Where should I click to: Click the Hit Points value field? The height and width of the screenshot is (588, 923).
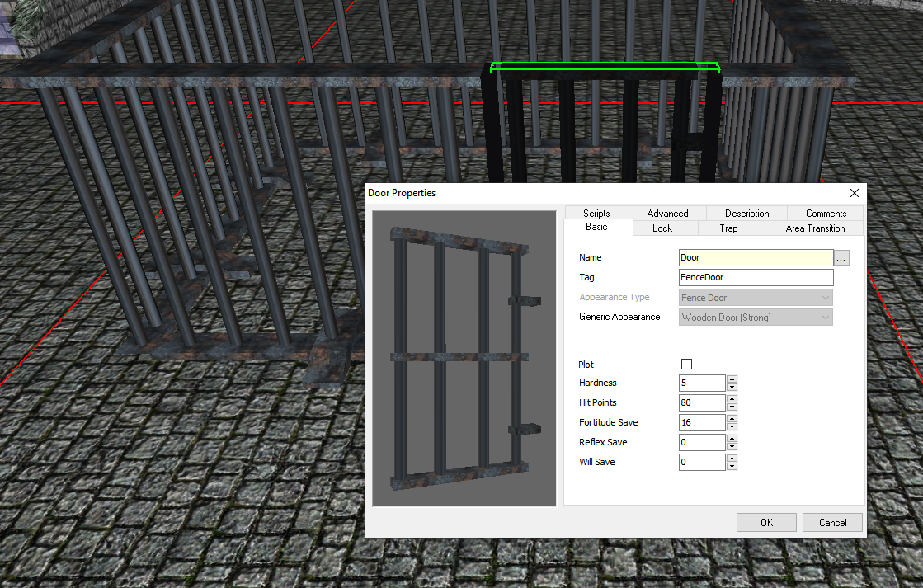(702, 402)
